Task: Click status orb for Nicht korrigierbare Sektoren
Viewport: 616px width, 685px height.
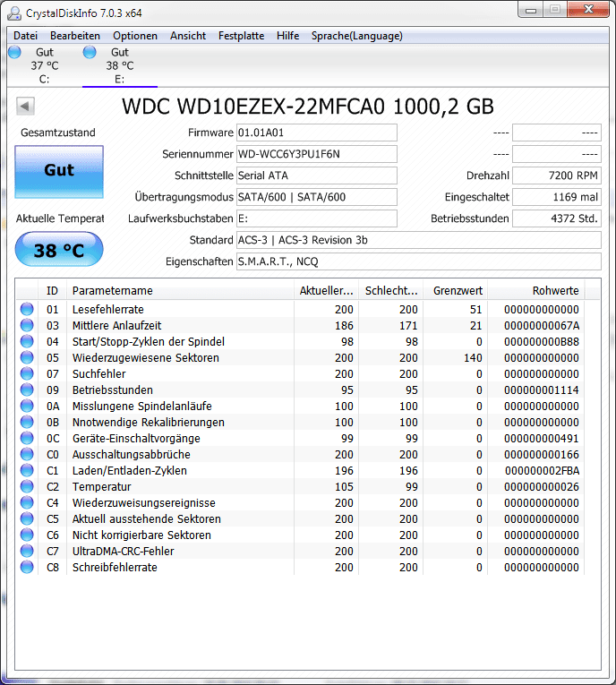Action: (27, 535)
